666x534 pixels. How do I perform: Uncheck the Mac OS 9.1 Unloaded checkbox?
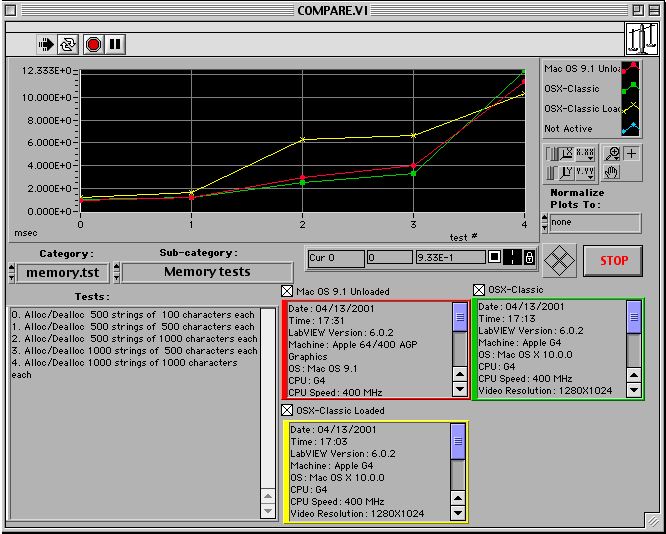(x=288, y=291)
